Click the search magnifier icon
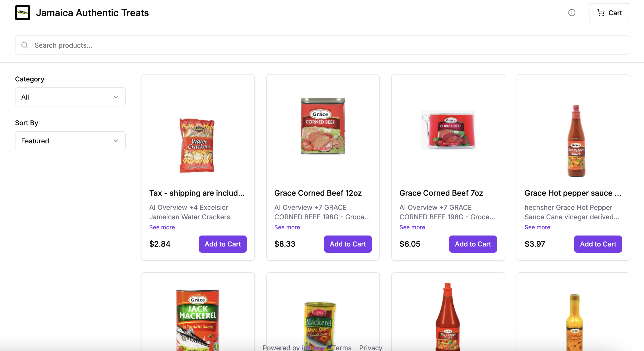This screenshot has width=644, height=351. tap(25, 45)
